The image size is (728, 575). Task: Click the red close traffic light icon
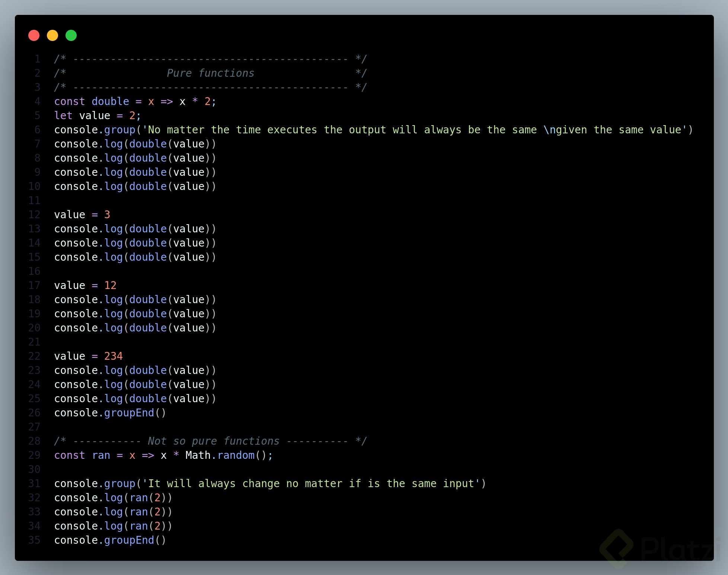point(34,35)
